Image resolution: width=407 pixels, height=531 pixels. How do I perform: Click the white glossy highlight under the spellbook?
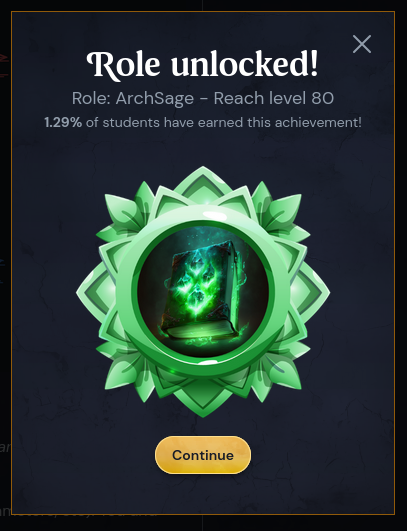point(207,362)
